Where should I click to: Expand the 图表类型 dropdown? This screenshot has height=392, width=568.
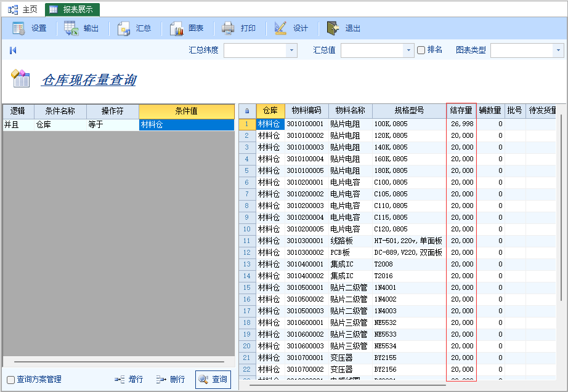558,50
